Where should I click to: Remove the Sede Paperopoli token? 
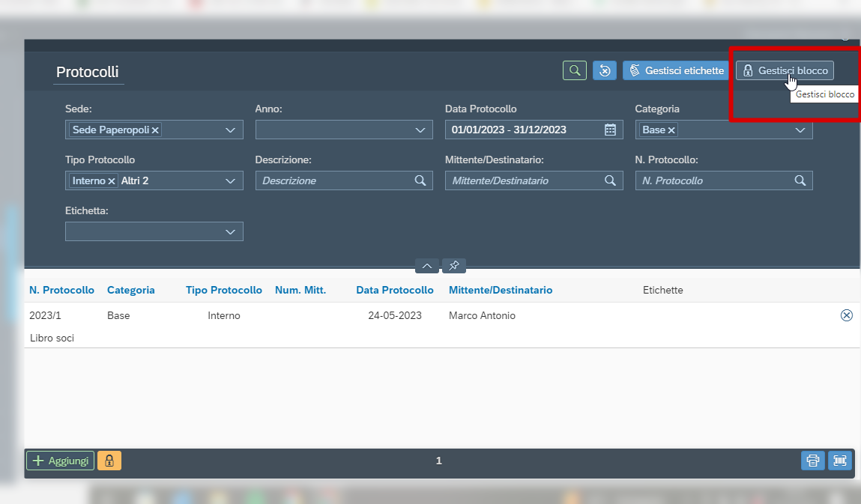click(x=155, y=130)
